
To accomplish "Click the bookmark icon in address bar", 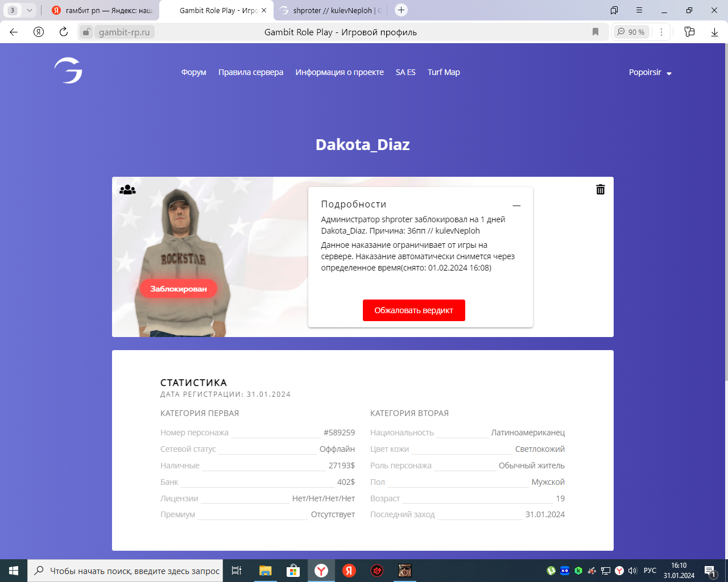I will pos(595,32).
